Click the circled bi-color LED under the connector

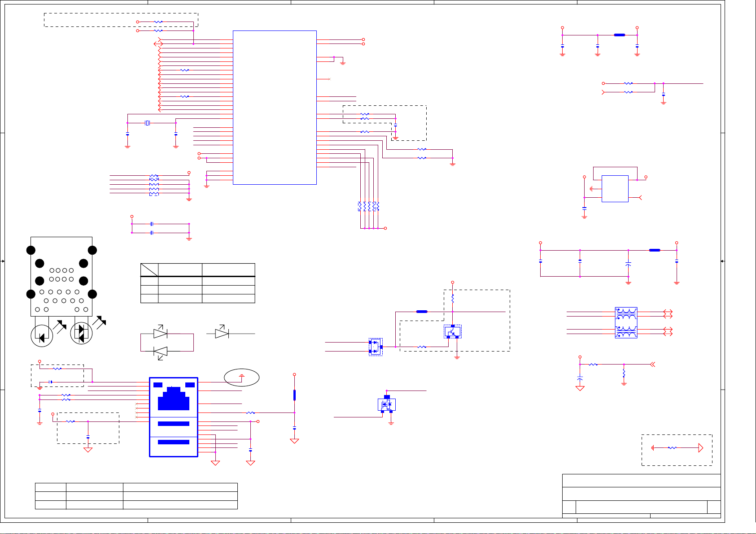[x=82, y=333]
